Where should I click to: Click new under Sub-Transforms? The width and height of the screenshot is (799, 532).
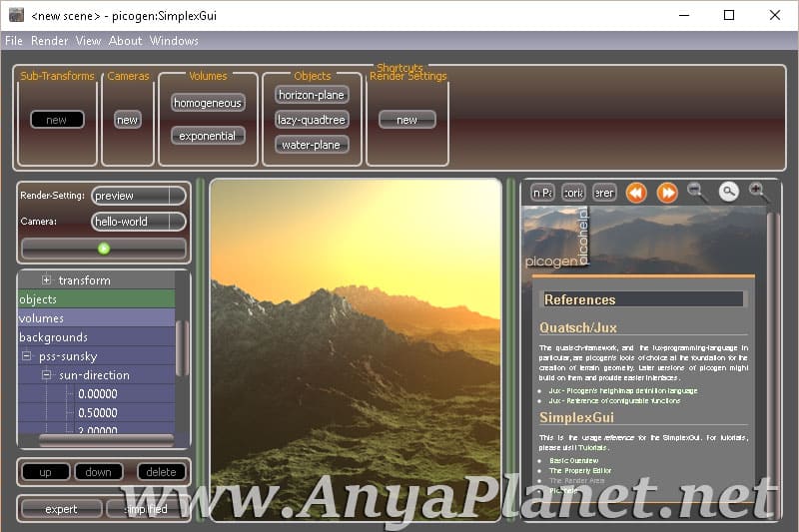tap(57, 120)
